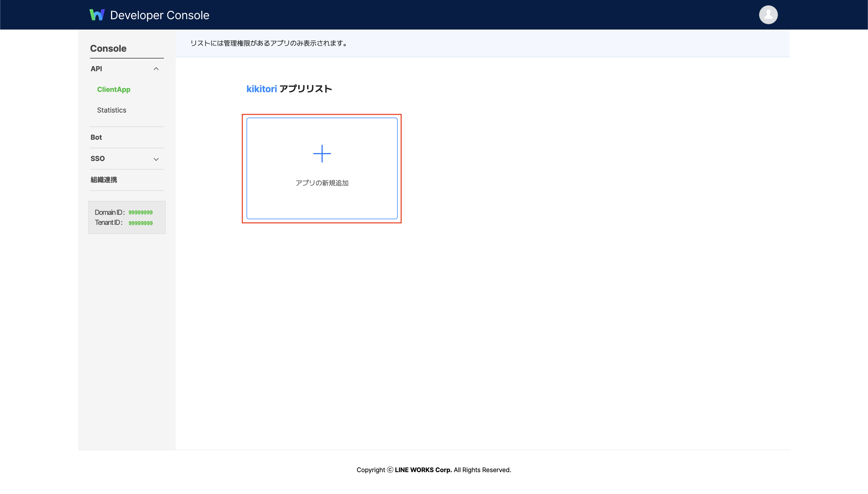Click the Console sidebar heading

click(x=108, y=48)
